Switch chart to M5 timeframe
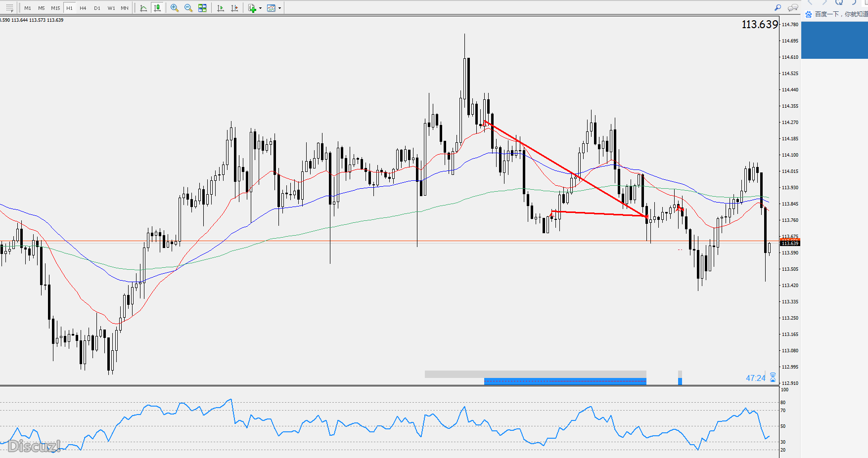Image resolution: width=868 pixels, height=458 pixels. 42,8
